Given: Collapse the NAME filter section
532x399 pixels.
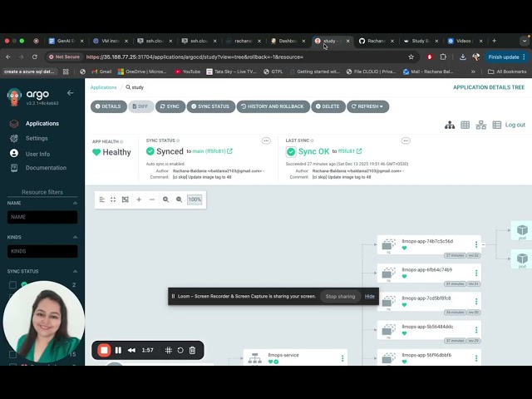Looking at the screenshot, I should point(75,203).
